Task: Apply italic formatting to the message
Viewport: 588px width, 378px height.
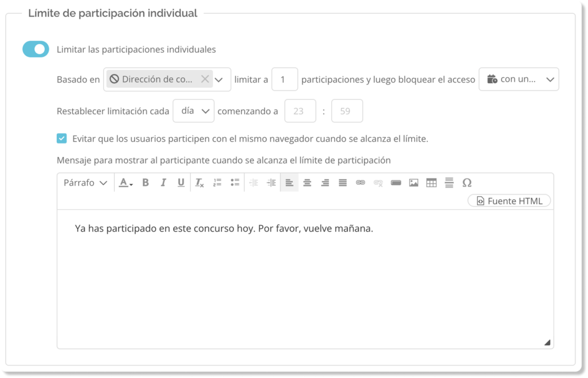Action: pyautogui.click(x=163, y=182)
